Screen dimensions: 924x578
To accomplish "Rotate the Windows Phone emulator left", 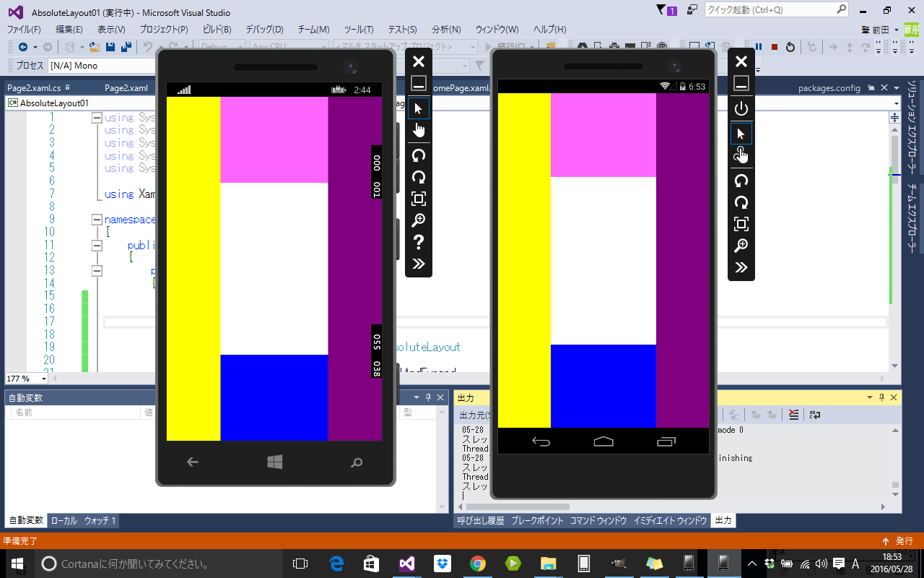I will coord(419,155).
